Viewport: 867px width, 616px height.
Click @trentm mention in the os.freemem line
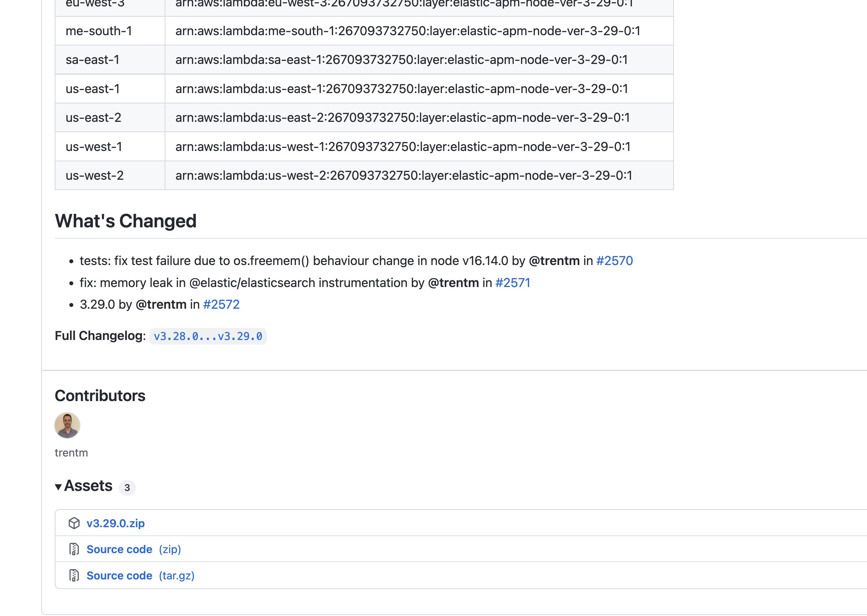tap(554, 261)
